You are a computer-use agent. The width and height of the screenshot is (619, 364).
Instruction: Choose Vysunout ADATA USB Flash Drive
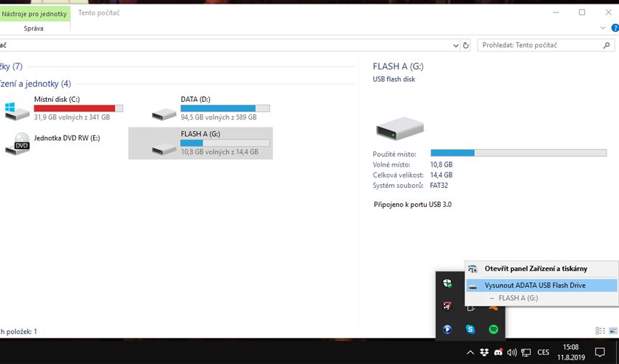pos(535,285)
